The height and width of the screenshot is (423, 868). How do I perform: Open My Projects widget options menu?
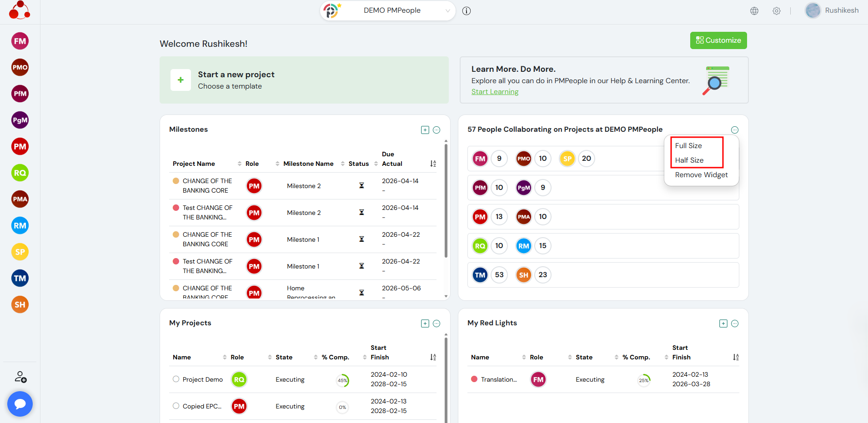point(437,323)
